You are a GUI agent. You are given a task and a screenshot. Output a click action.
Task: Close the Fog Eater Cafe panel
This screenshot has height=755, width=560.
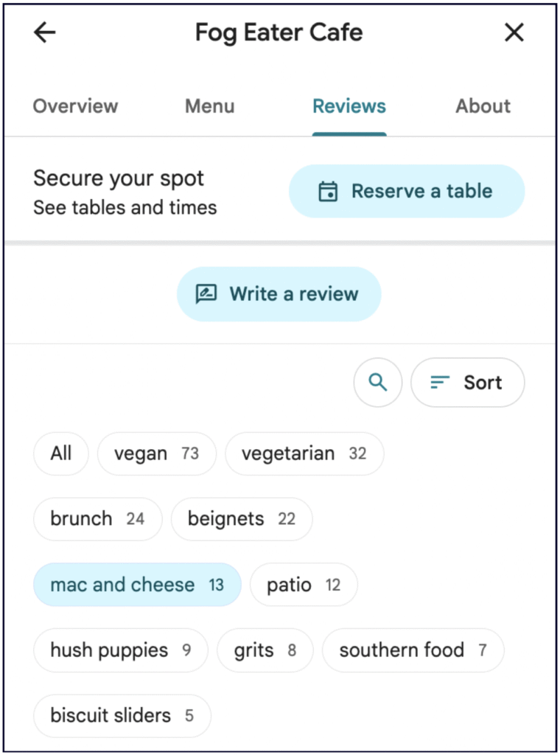coord(514,32)
